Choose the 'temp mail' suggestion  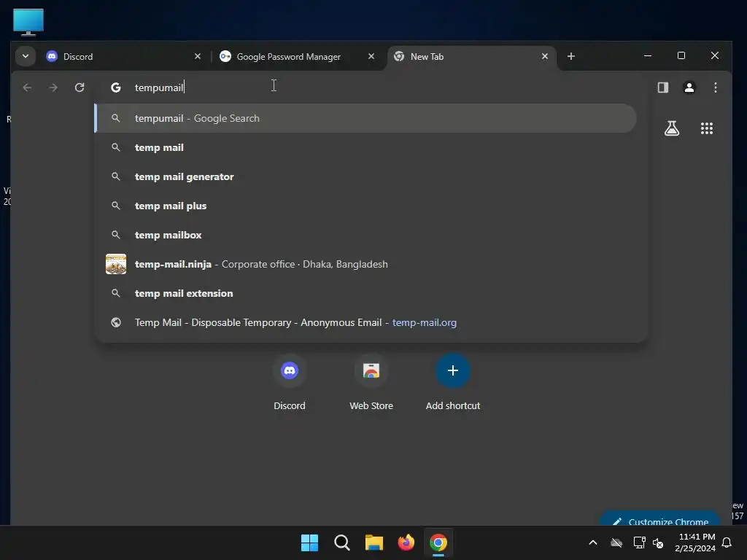(365, 147)
